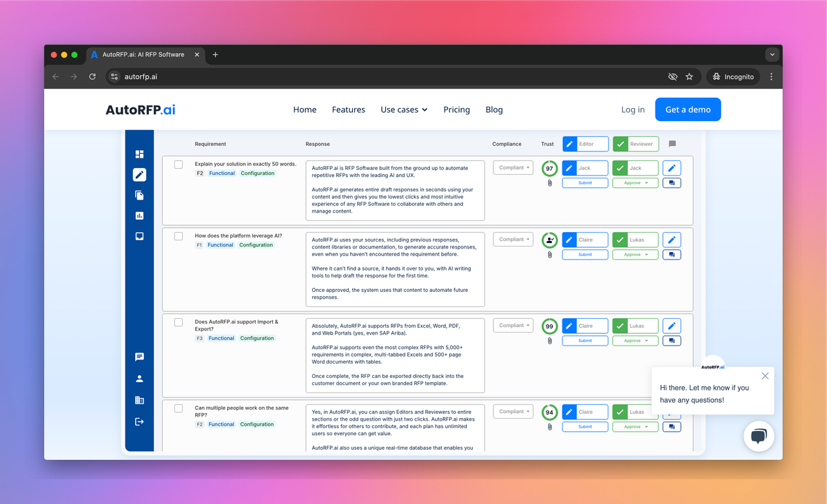Click the blue pencil edit button in the 50 words row
The height and width of the screenshot is (504, 827).
(x=672, y=168)
